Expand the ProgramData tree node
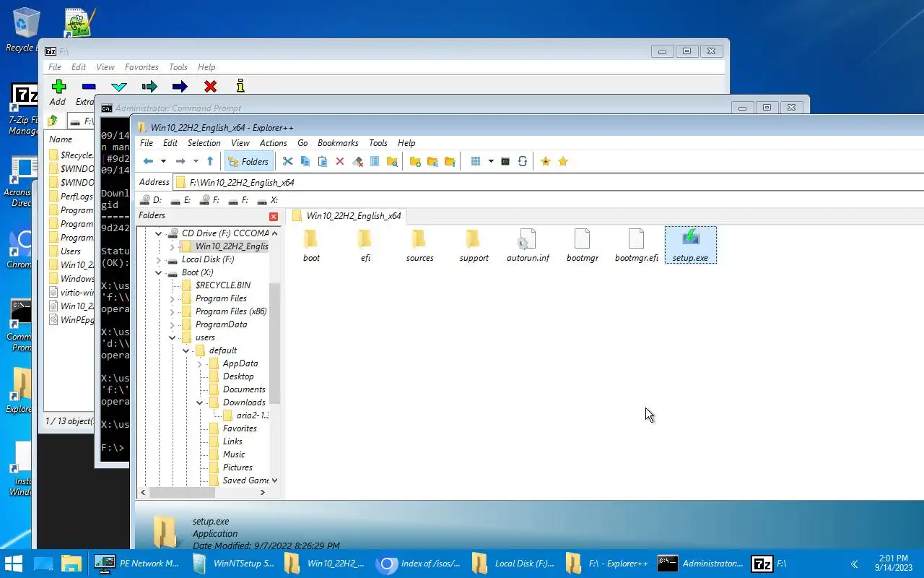This screenshot has width=924, height=578. point(172,324)
